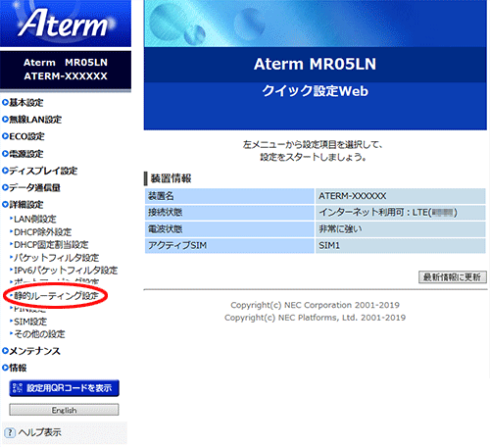Open 静的ルーティング設定 submenu item
The image size is (490, 448).
click(56, 296)
